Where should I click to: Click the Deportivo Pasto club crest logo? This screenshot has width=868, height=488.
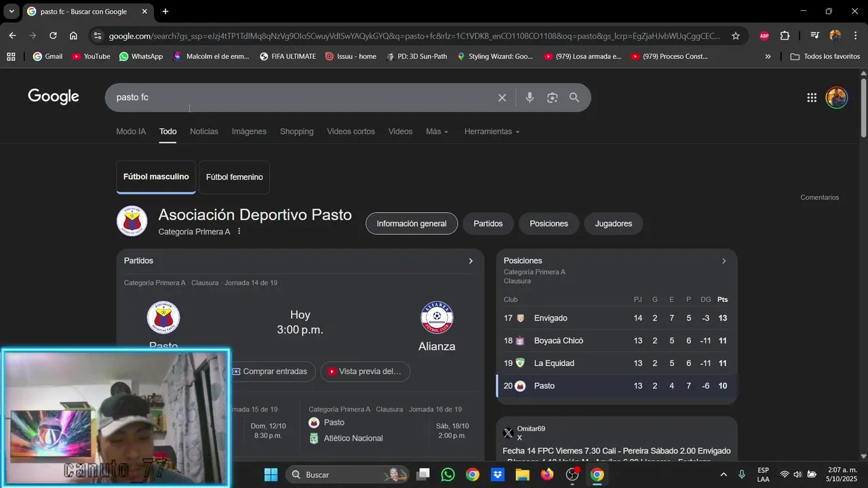point(132,221)
